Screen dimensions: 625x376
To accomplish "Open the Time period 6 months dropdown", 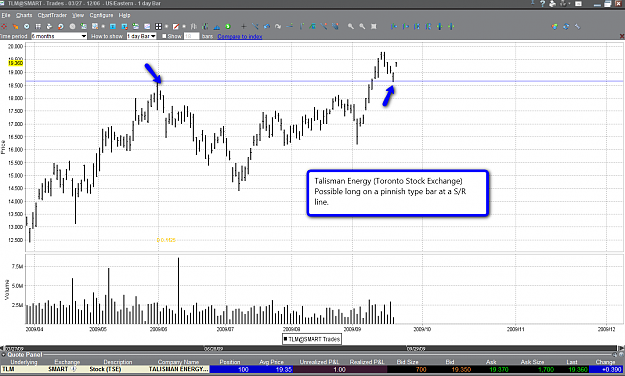I will click(x=59, y=36).
